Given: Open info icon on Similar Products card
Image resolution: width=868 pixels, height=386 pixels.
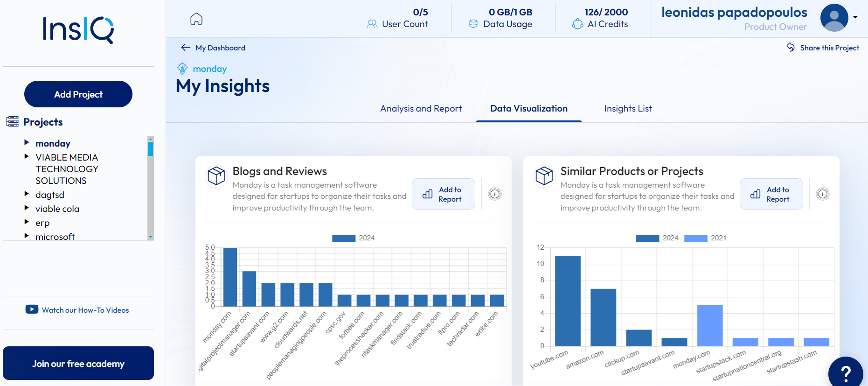Looking at the screenshot, I should pos(823,194).
